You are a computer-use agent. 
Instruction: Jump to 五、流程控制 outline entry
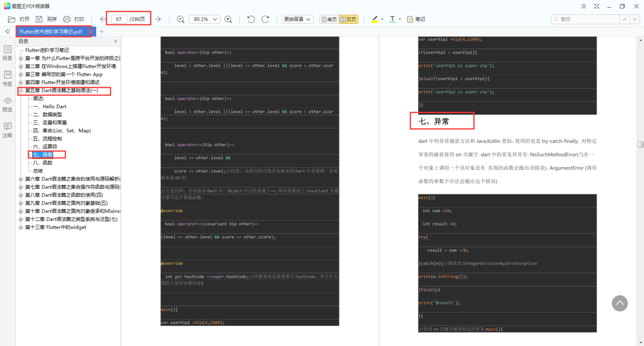[x=47, y=139]
